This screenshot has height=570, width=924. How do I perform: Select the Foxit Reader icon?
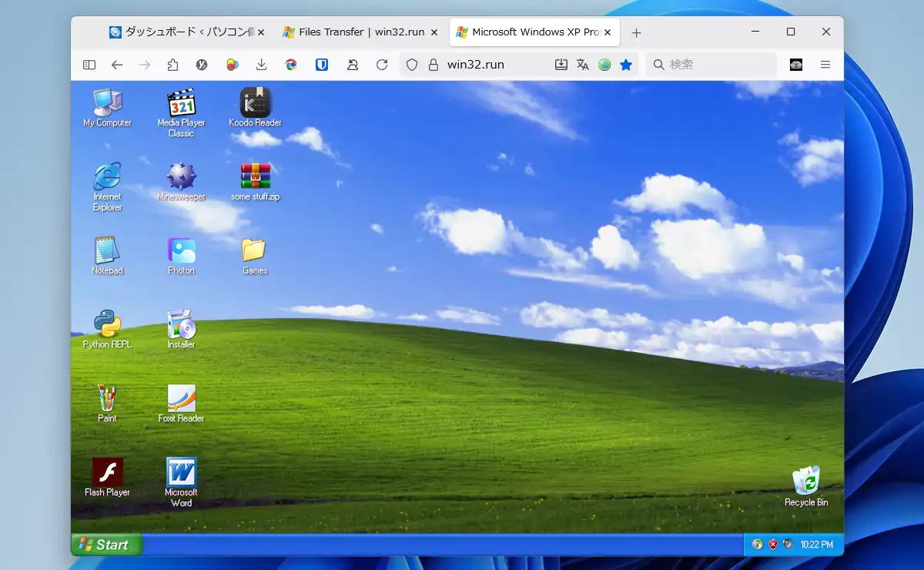point(181,399)
